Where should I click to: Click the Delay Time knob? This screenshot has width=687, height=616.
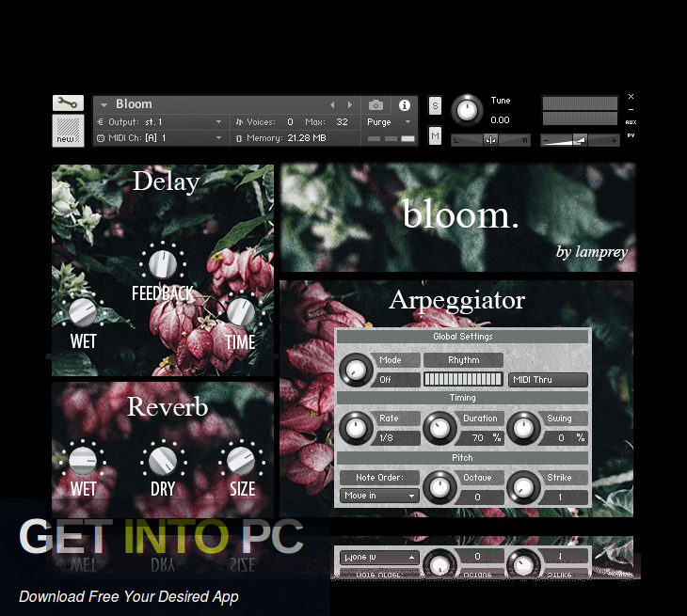click(x=241, y=312)
